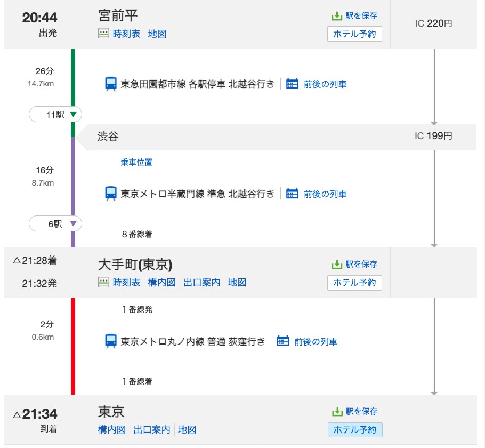Click the timetable icon beside 大手町 時刻表
The image size is (485, 448).
point(103,282)
